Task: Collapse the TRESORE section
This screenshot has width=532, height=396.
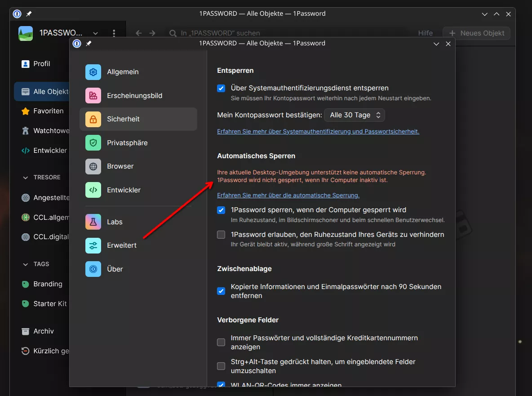Action: [26, 178]
